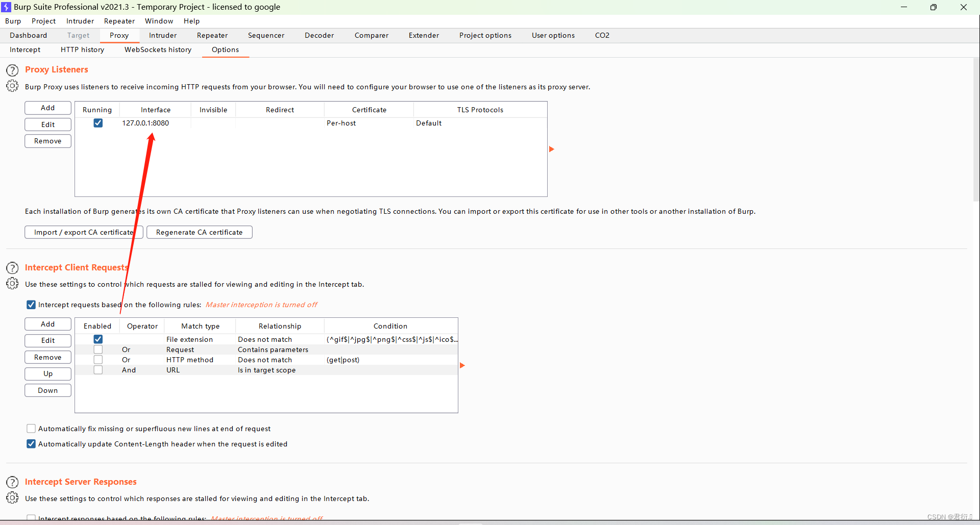The image size is (980, 525).
Task: Switch to the Repeater tool tab
Action: (x=212, y=35)
